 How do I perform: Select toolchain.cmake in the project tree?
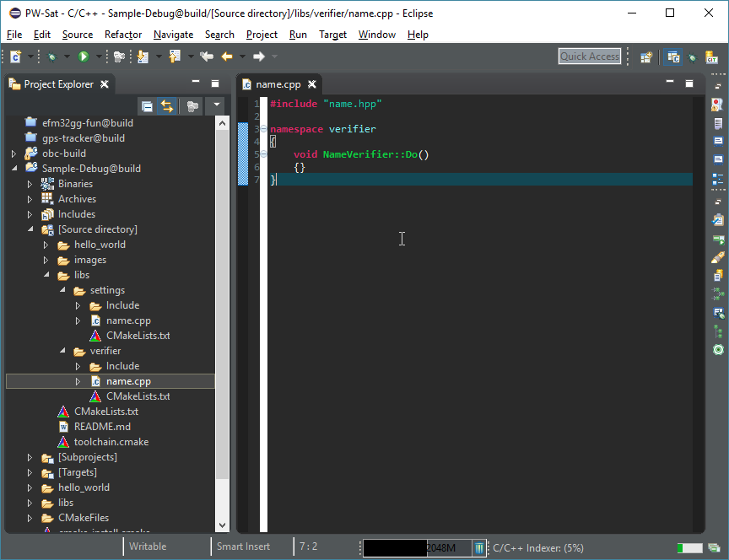(x=111, y=442)
